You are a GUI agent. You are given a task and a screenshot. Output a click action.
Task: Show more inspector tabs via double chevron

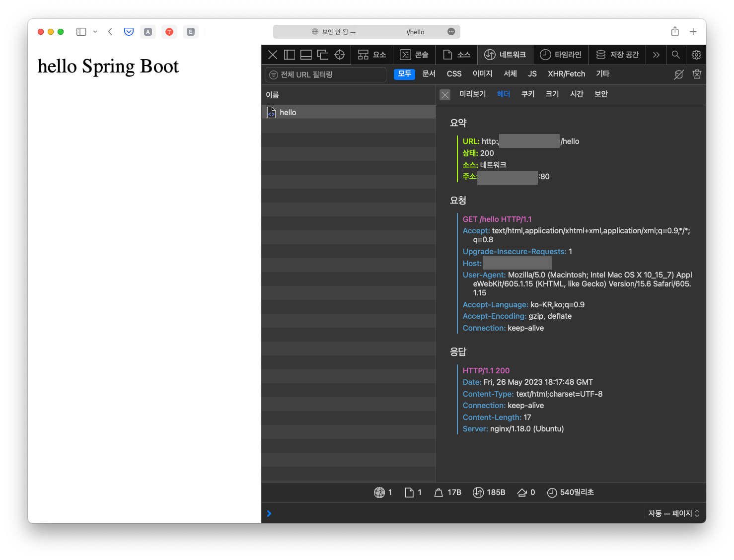coord(656,55)
